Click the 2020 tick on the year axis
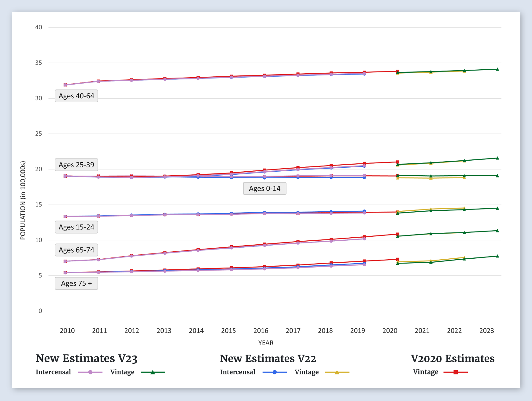Viewport: 532px width, 401px height. (x=390, y=330)
